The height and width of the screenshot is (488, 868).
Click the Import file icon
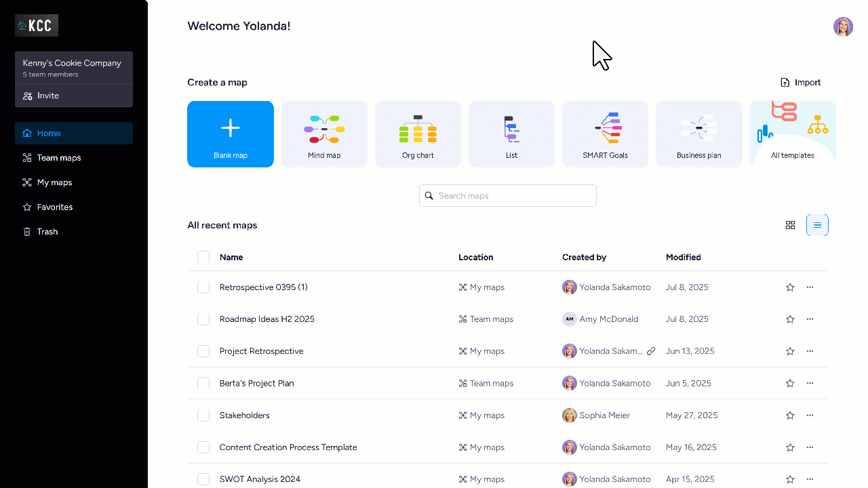tap(785, 83)
